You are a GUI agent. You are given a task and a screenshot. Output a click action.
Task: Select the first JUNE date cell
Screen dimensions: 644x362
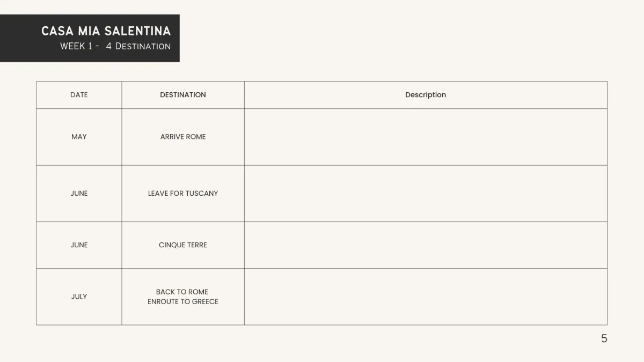click(79, 194)
